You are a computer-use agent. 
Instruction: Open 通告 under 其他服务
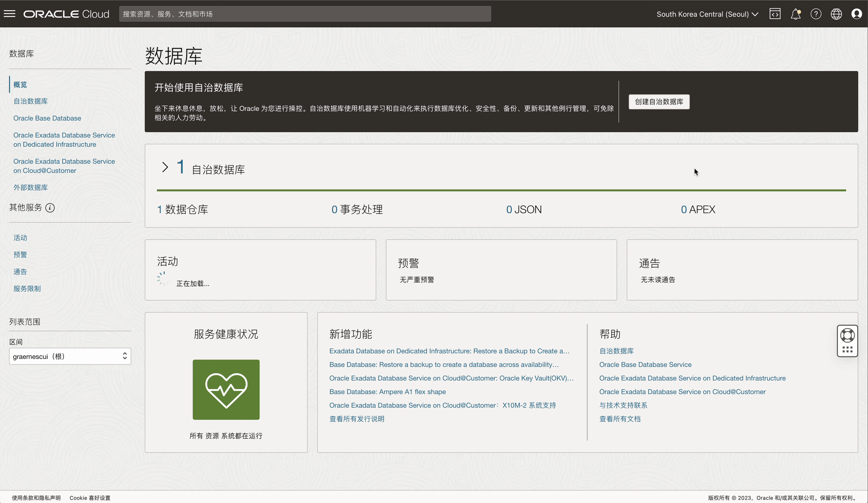pyautogui.click(x=20, y=271)
